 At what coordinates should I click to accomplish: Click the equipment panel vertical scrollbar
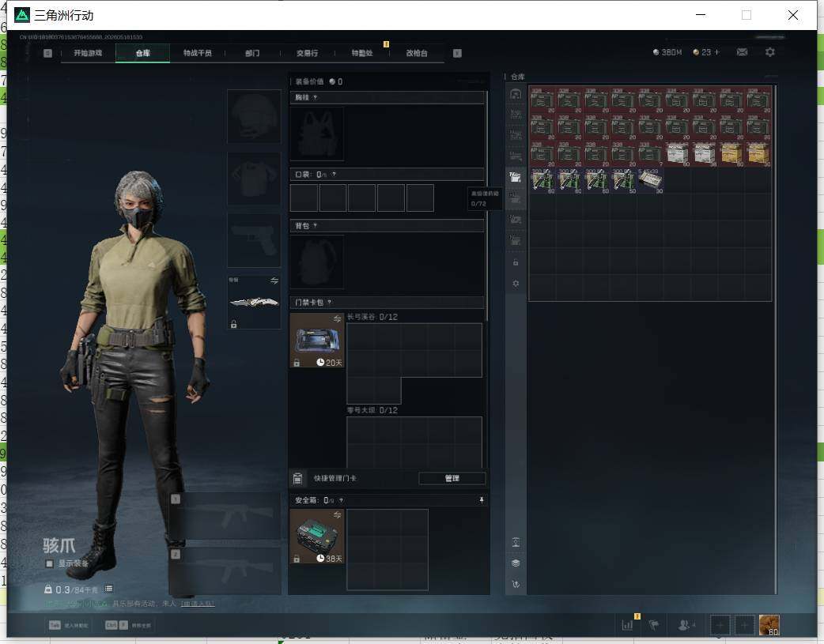tap(486, 206)
